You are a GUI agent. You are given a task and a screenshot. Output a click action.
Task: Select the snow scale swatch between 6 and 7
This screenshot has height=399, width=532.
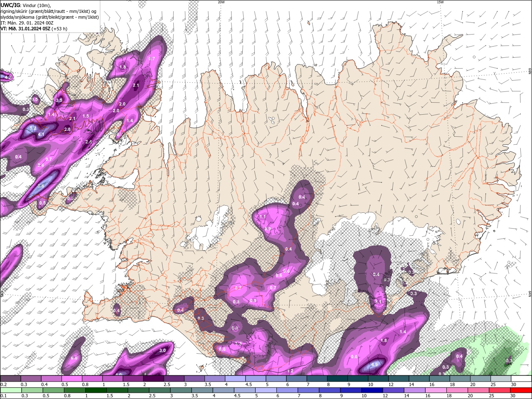(297, 379)
